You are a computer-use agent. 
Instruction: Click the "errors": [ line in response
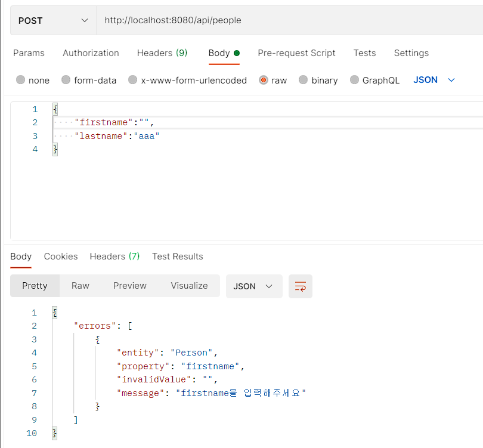pos(103,326)
